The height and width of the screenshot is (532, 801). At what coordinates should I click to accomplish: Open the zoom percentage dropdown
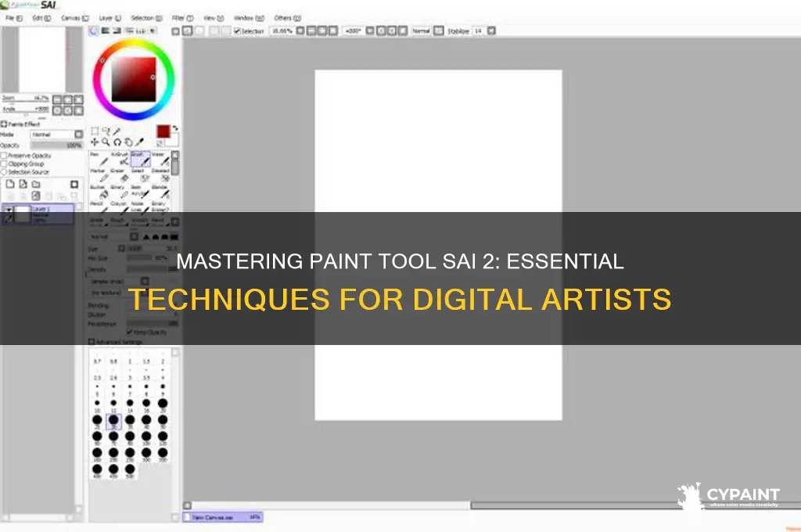tap(300, 31)
